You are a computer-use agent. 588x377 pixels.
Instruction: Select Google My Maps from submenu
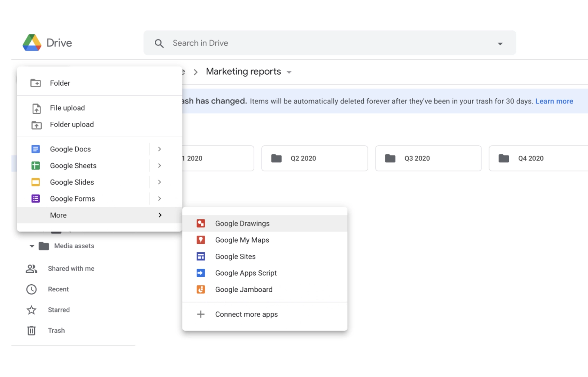265,240
